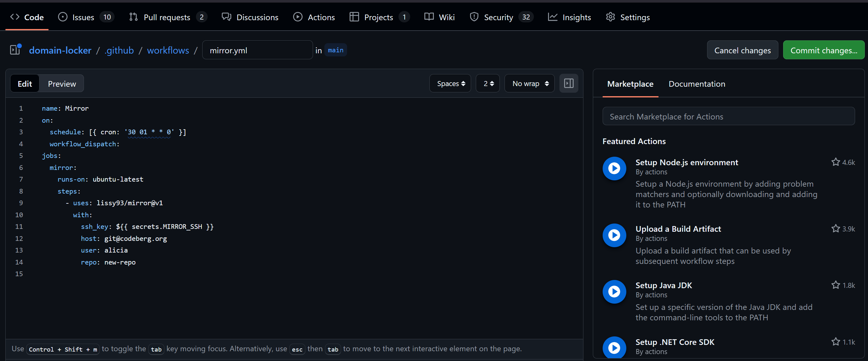Click the Setup Node.js environment play icon

614,168
